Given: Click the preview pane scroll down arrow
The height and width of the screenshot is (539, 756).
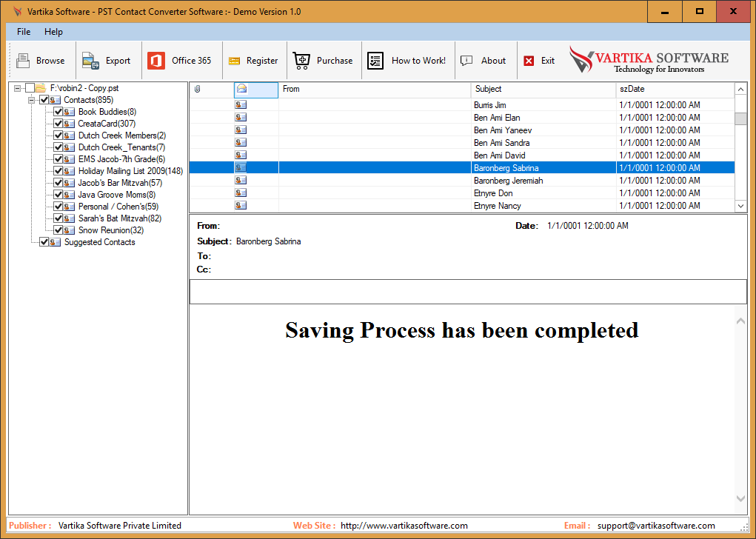Looking at the screenshot, I should click(x=740, y=499).
